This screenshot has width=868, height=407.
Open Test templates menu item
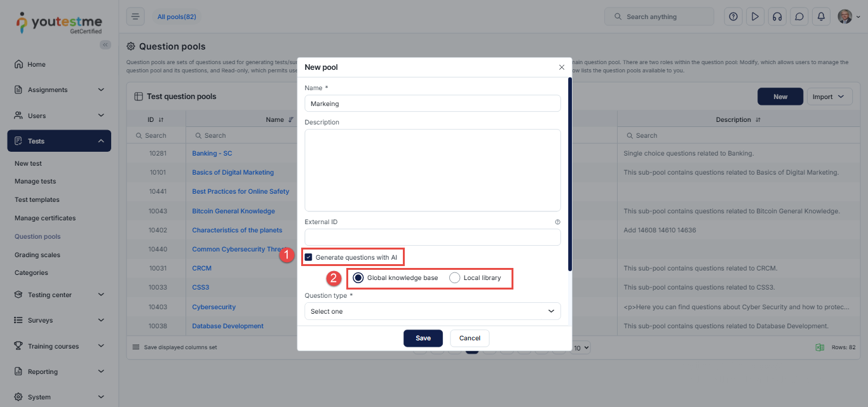[37, 199]
